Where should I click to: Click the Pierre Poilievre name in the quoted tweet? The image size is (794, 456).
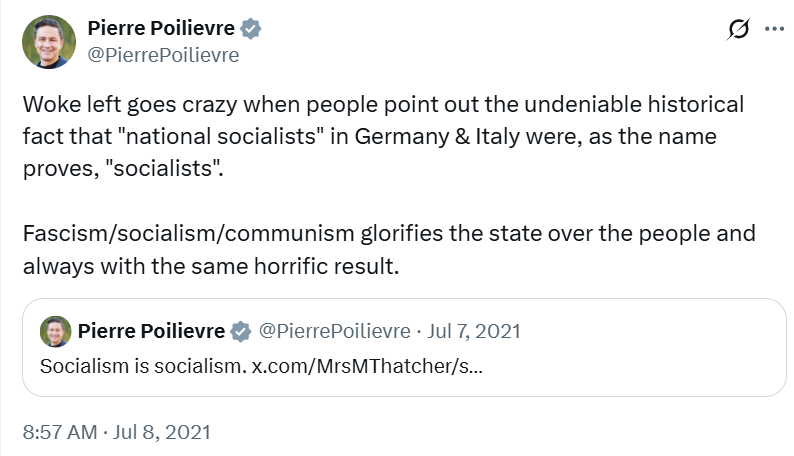152,331
